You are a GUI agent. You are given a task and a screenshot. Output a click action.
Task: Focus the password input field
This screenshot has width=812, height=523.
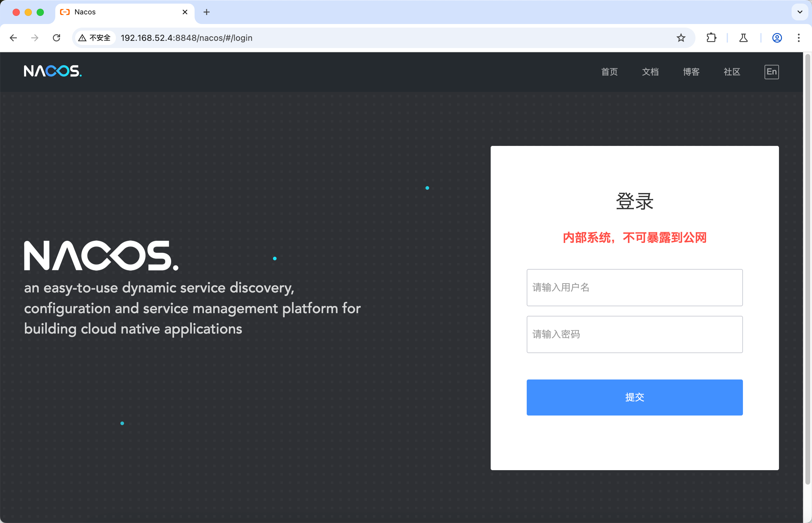(634, 334)
